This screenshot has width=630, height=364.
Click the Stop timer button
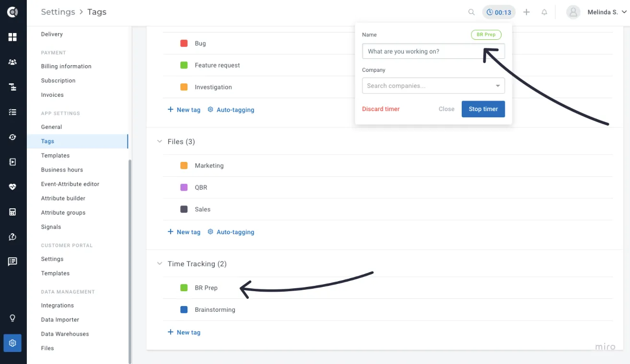point(483,109)
